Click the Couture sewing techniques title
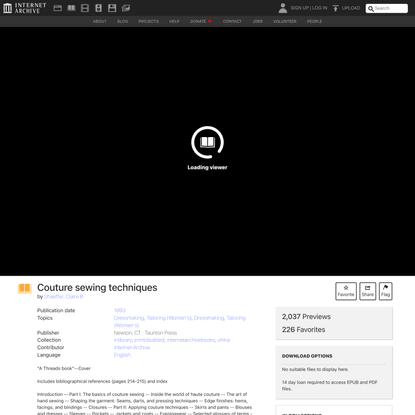Viewport: 415px width, 415px height. (x=97, y=288)
